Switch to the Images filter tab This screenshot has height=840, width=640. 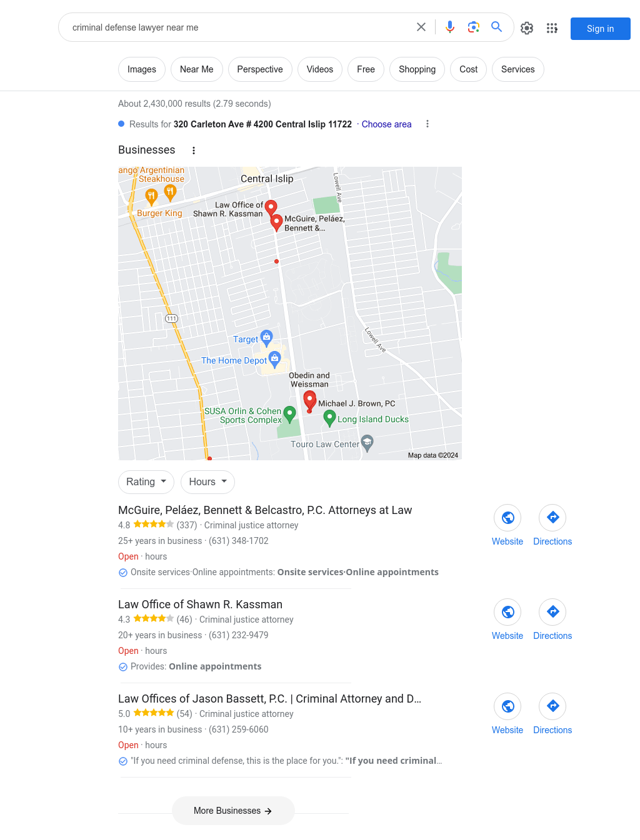tap(142, 69)
